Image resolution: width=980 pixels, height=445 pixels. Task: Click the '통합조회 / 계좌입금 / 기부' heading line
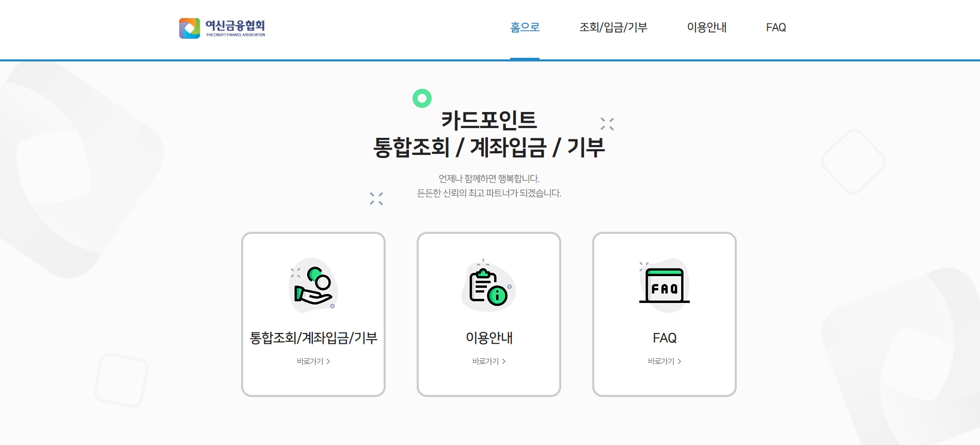click(x=489, y=148)
